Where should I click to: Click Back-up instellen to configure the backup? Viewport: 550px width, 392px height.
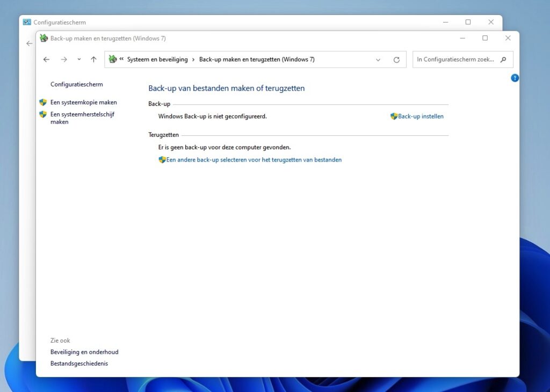421,117
